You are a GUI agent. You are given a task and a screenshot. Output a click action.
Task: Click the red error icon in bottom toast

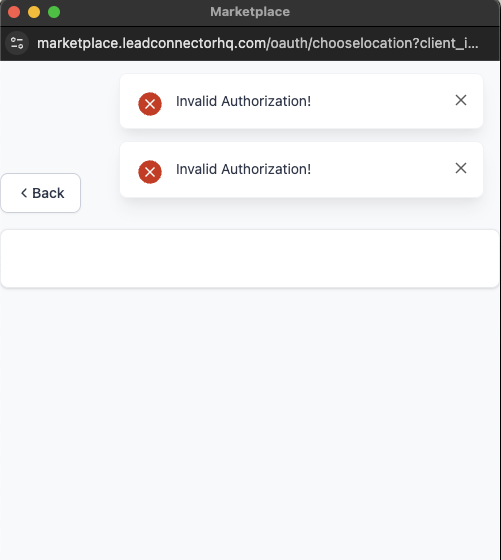pyautogui.click(x=150, y=172)
